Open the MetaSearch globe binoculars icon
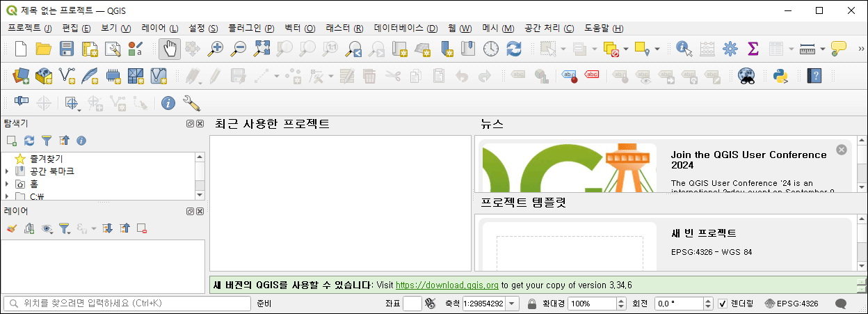 click(747, 75)
